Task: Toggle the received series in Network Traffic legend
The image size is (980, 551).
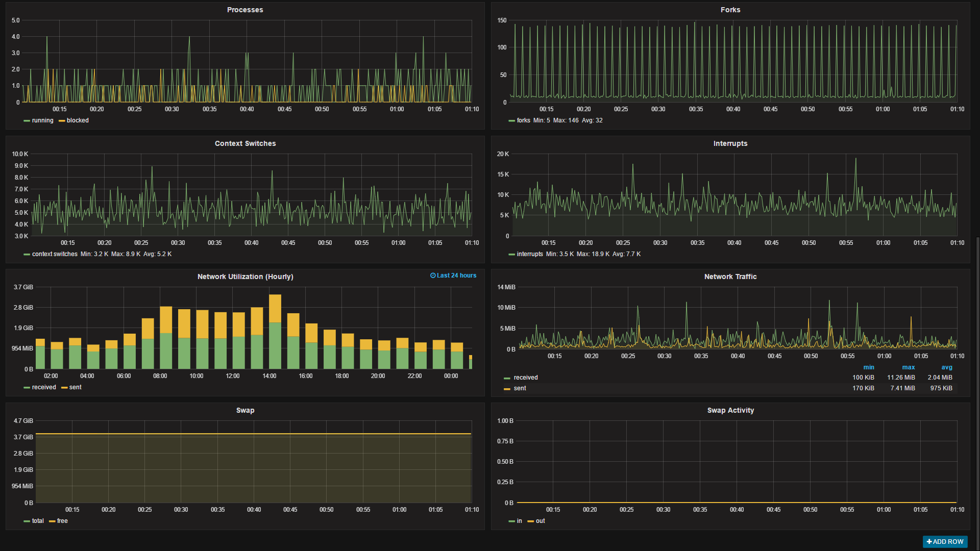Action: [525, 378]
